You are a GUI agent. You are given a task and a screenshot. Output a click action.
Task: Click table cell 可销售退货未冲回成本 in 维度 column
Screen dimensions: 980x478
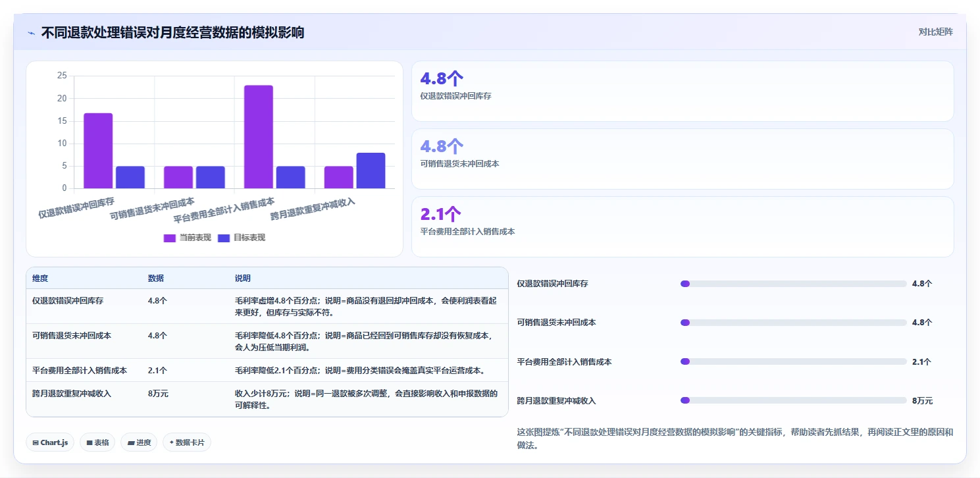(x=72, y=335)
